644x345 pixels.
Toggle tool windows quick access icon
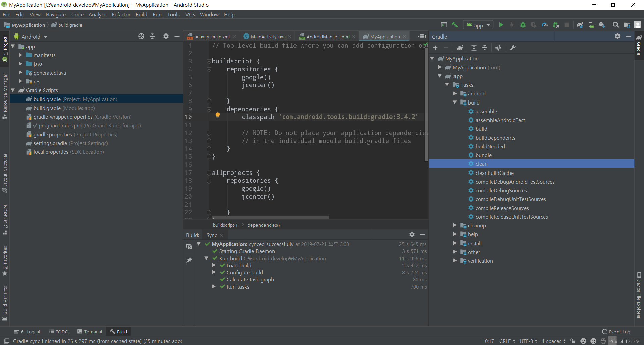pyautogui.click(x=6, y=341)
